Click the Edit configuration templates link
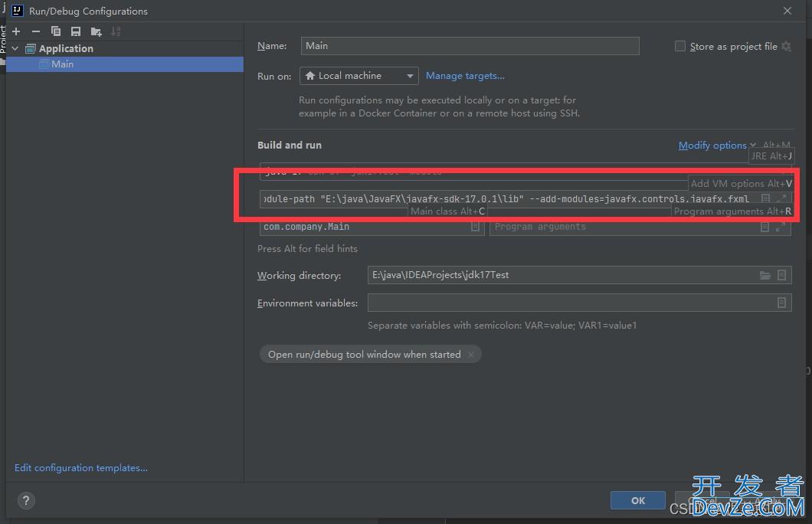The height and width of the screenshot is (524, 812). click(x=81, y=467)
